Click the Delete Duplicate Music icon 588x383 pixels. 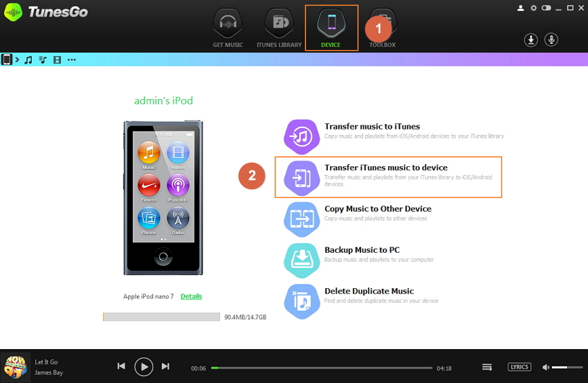(301, 301)
